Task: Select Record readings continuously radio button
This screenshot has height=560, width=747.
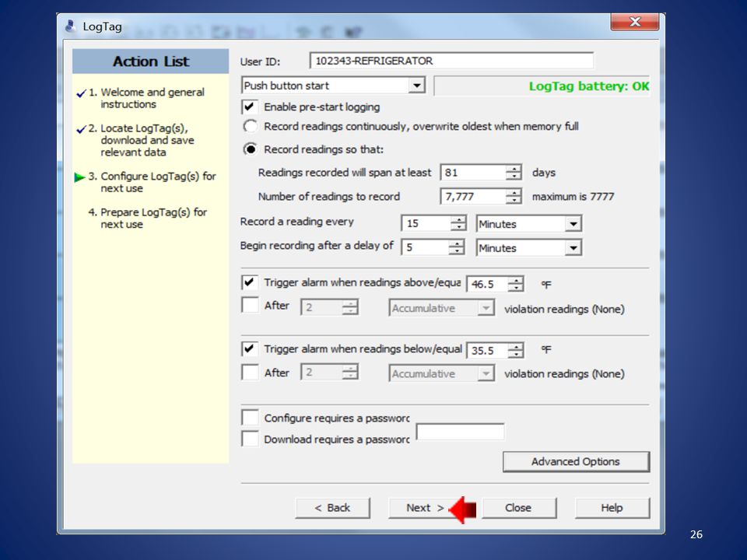Action: (x=250, y=126)
